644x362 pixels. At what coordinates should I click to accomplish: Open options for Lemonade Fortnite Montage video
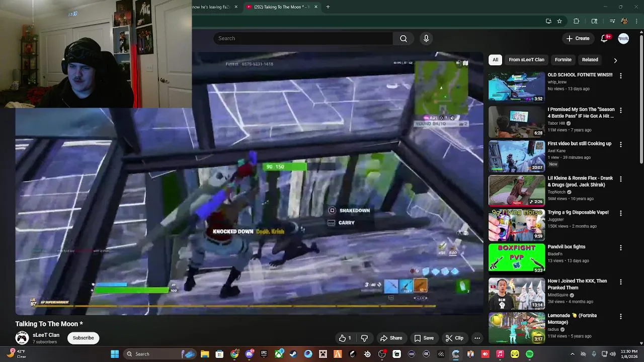pyautogui.click(x=620, y=316)
